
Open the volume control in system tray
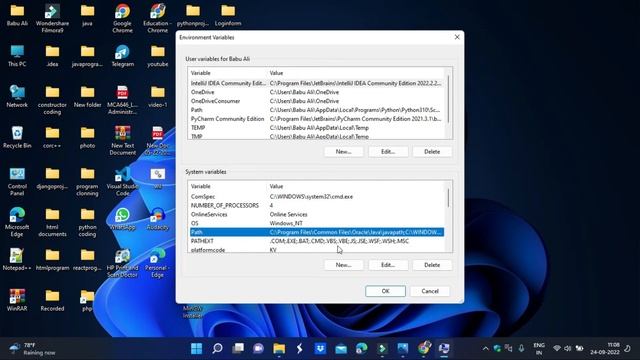coord(568,349)
